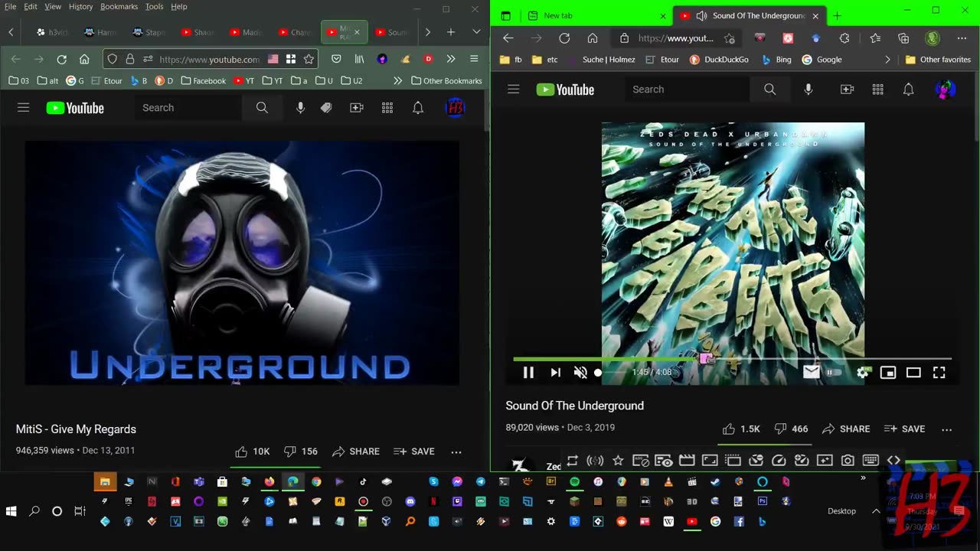This screenshot has width=980, height=551.
Task: Open the History menu in Firefox
Action: pyautogui.click(x=80, y=6)
